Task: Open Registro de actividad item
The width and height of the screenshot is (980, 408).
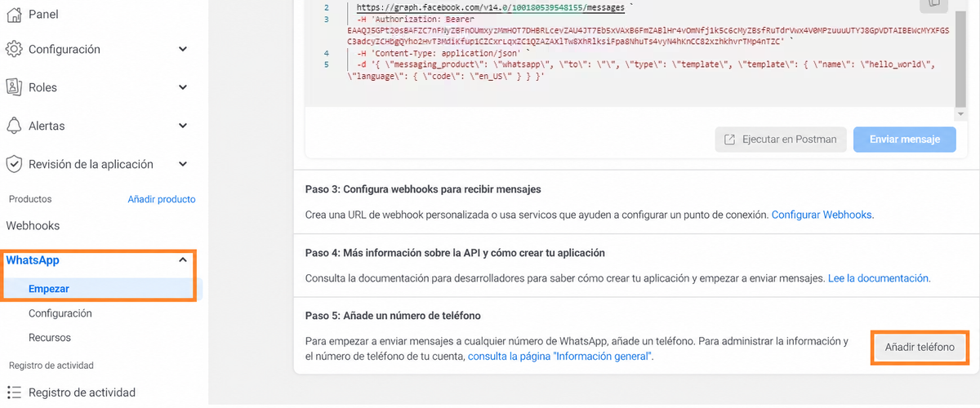Action: pos(82,392)
